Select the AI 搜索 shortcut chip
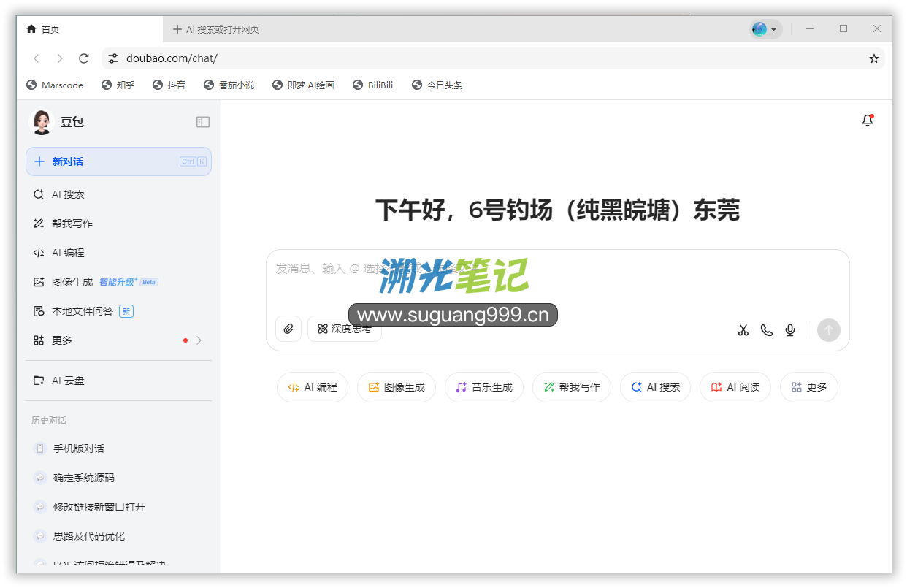 click(656, 387)
